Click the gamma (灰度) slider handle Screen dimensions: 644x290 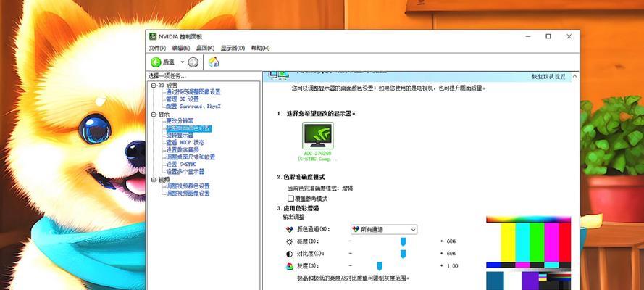380,266
